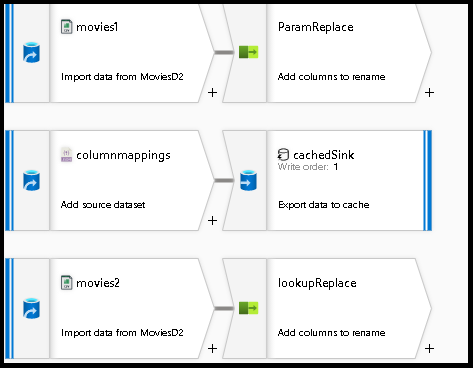This screenshot has height=368, width=473.
Task: Click the CSV file icon beside movies1
Action: 67,27
